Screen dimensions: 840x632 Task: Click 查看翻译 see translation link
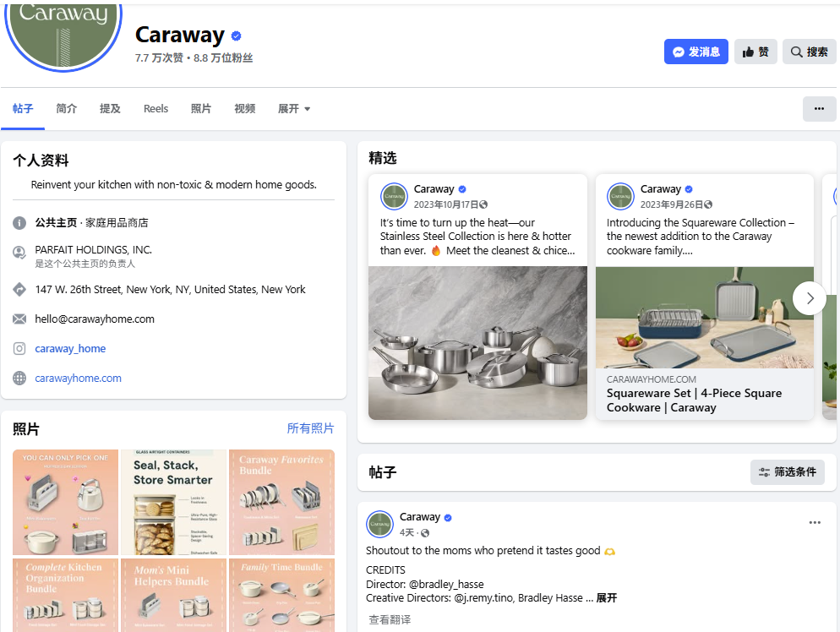coord(390,619)
